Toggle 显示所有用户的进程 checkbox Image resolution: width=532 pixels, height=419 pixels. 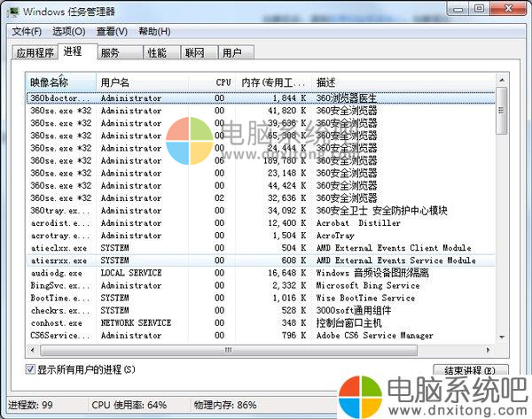point(30,369)
